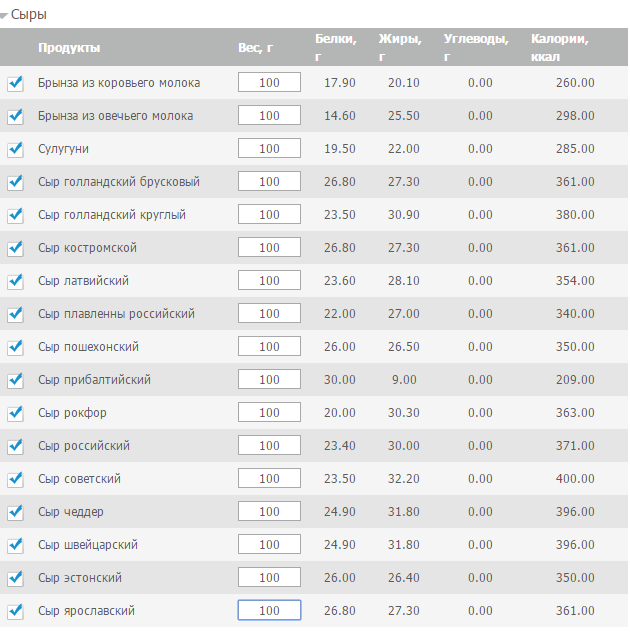Uncheck Брынза из овечьего молока checkbox
The width and height of the screenshot is (630, 632).
15,116
